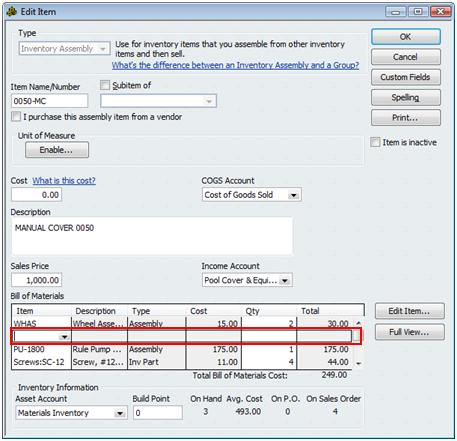Click the Print... button
Viewport: 457px width, 441px height.
click(406, 118)
